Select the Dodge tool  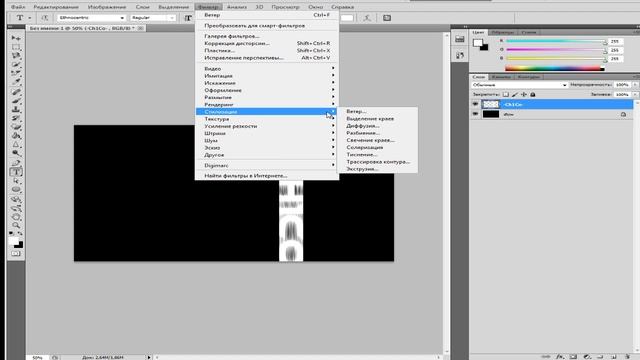(16, 154)
